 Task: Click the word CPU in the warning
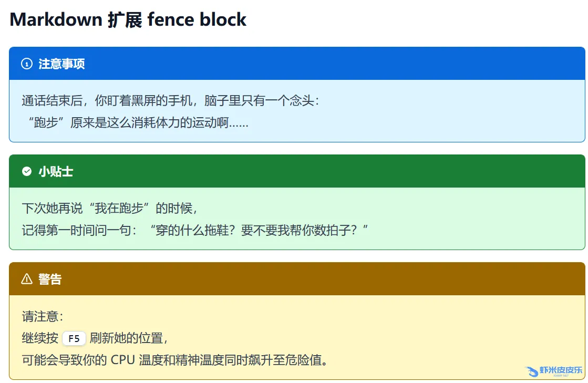(x=123, y=360)
